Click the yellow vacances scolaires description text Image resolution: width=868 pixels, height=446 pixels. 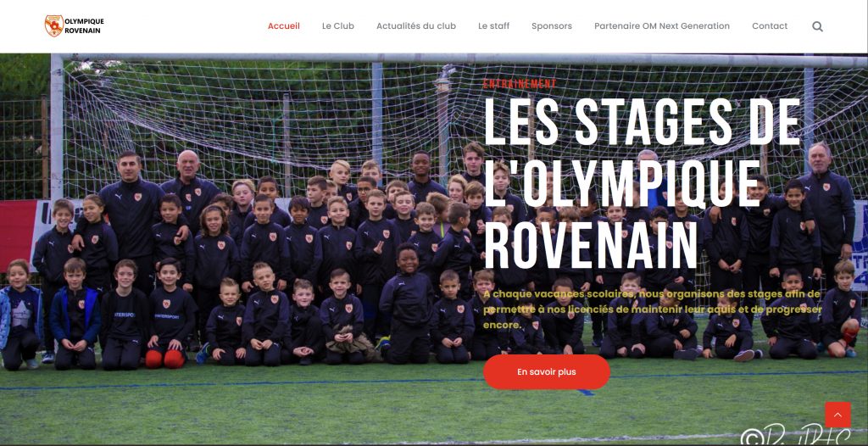click(652, 309)
